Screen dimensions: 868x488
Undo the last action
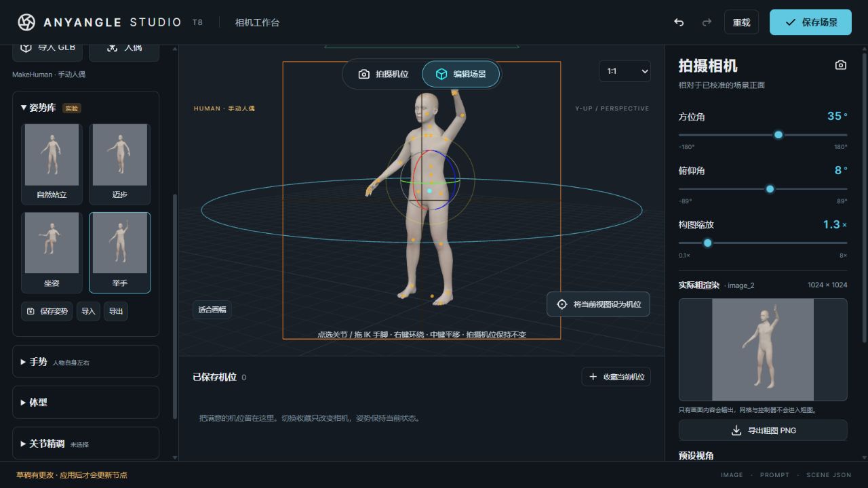[679, 22]
